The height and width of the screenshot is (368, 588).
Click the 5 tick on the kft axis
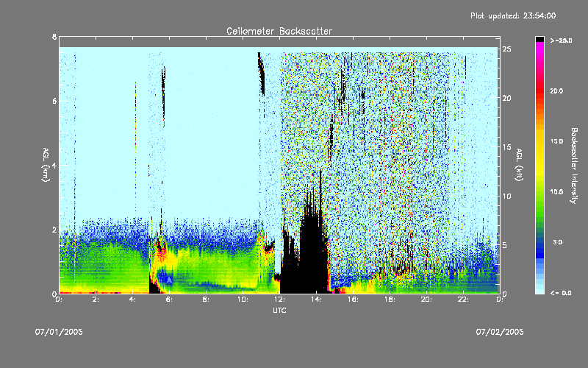[505, 245]
